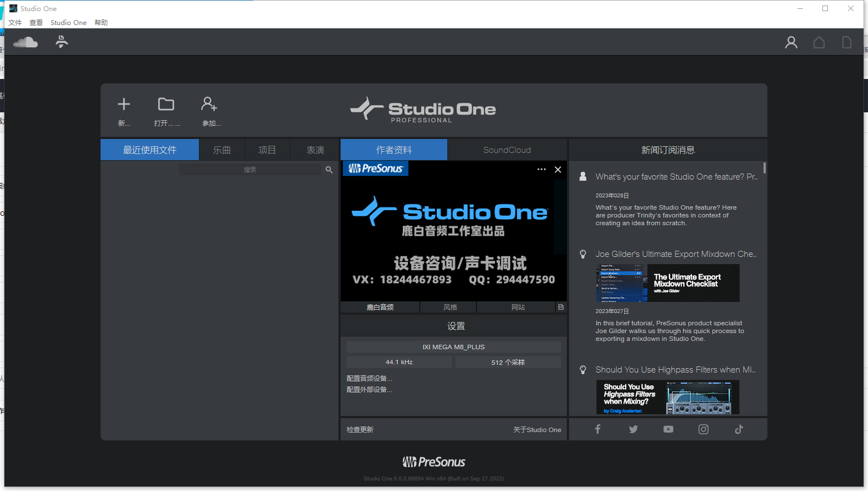This screenshot has height=491, width=868.
Task: Open artist profile three-dots menu
Action: [542, 169]
